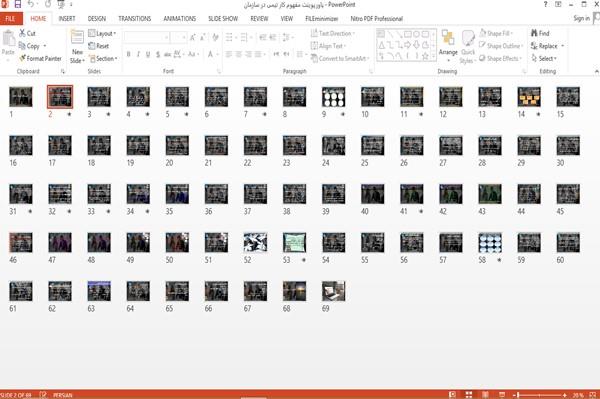Click Convert to SmartArt icon

coord(314,58)
